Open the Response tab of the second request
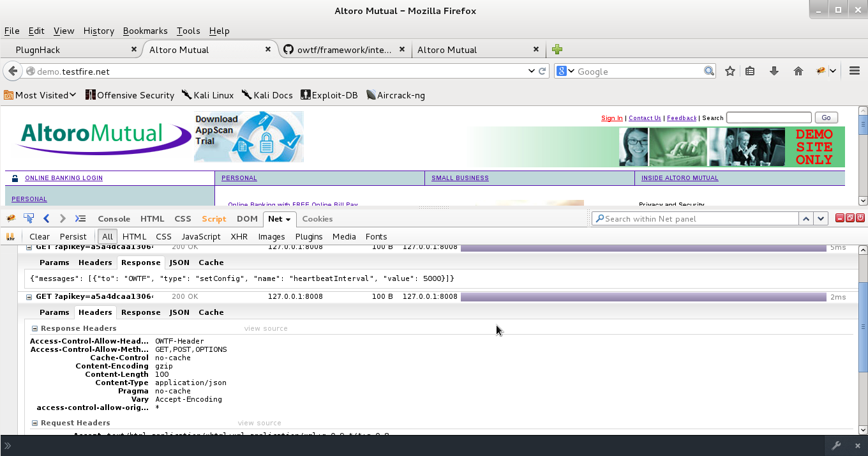This screenshot has width=868, height=456. pos(140,312)
